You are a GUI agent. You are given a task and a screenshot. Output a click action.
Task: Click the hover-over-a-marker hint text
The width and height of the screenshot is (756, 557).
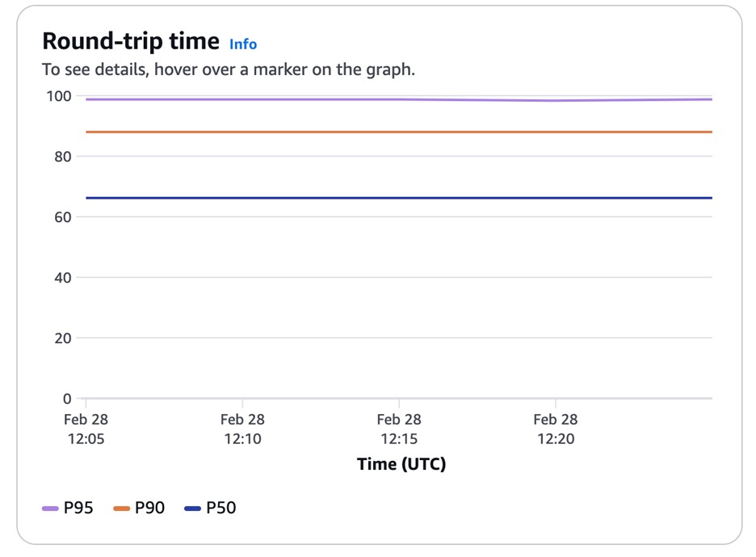[229, 69]
